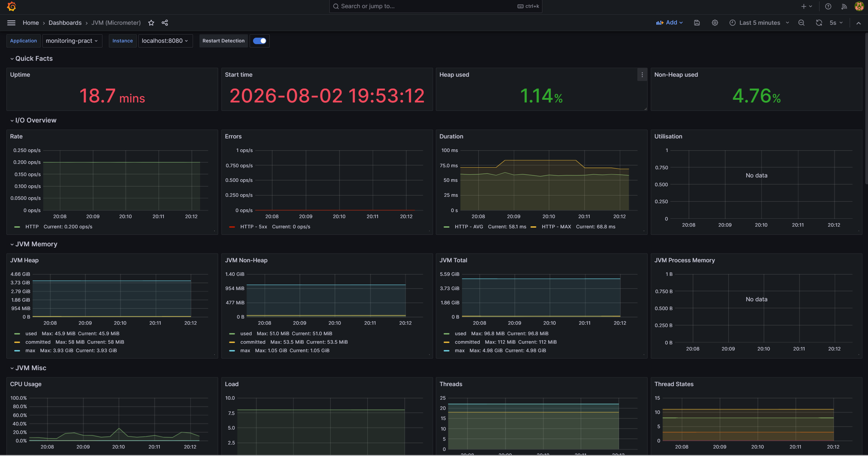The width and height of the screenshot is (868, 456).
Task: Click the Instance variable label
Action: tap(122, 41)
